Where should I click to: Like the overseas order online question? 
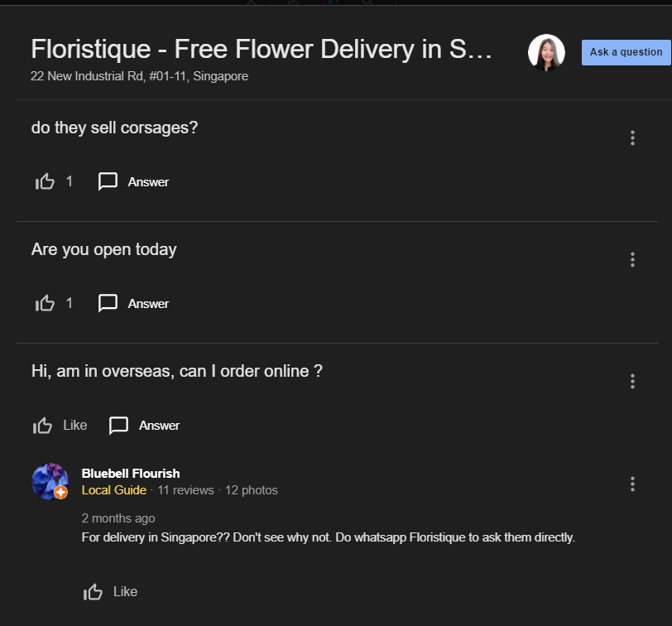point(43,426)
